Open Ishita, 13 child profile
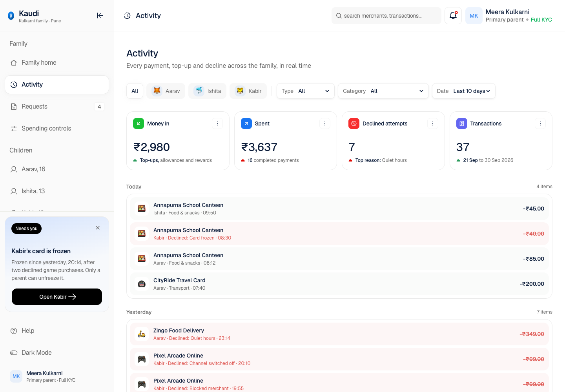Image resolution: width=565 pixels, height=392 pixels. [x=57, y=191]
